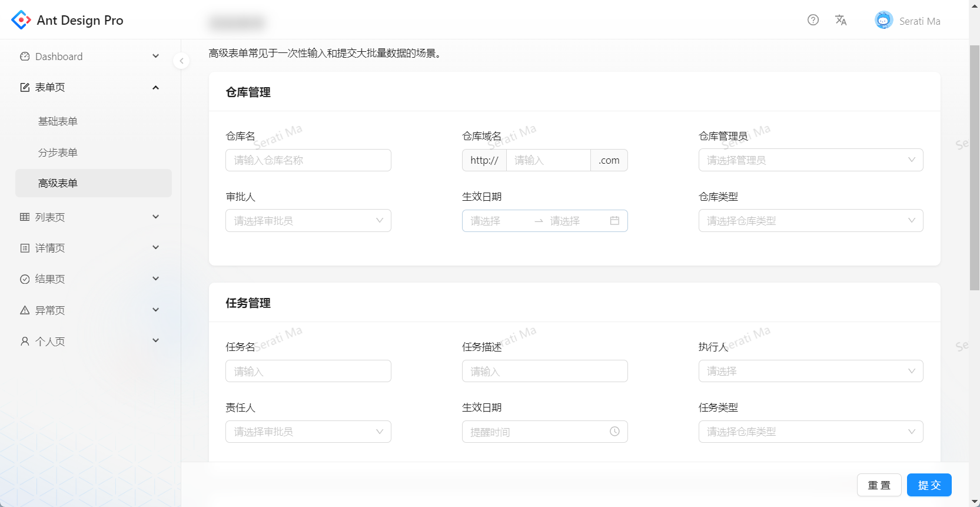
Task: Click the page vertical scrollbar thumb
Action: tap(974, 167)
